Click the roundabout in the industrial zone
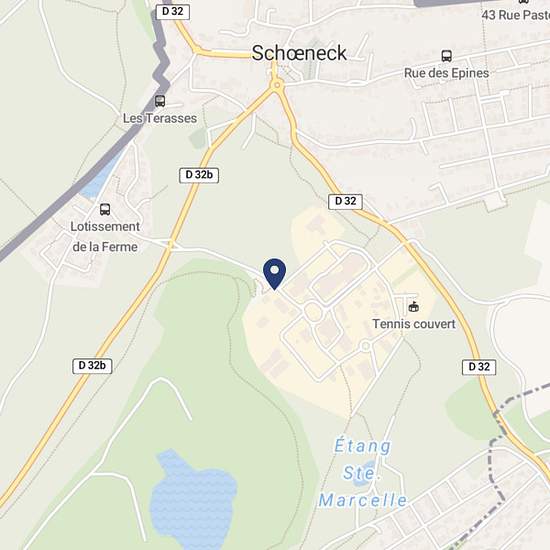The height and width of the screenshot is (550, 550). (x=313, y=312)
